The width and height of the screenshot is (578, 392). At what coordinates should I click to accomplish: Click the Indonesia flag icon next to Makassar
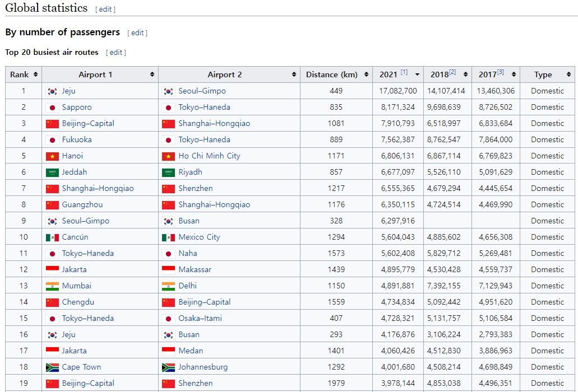(168, 270)
